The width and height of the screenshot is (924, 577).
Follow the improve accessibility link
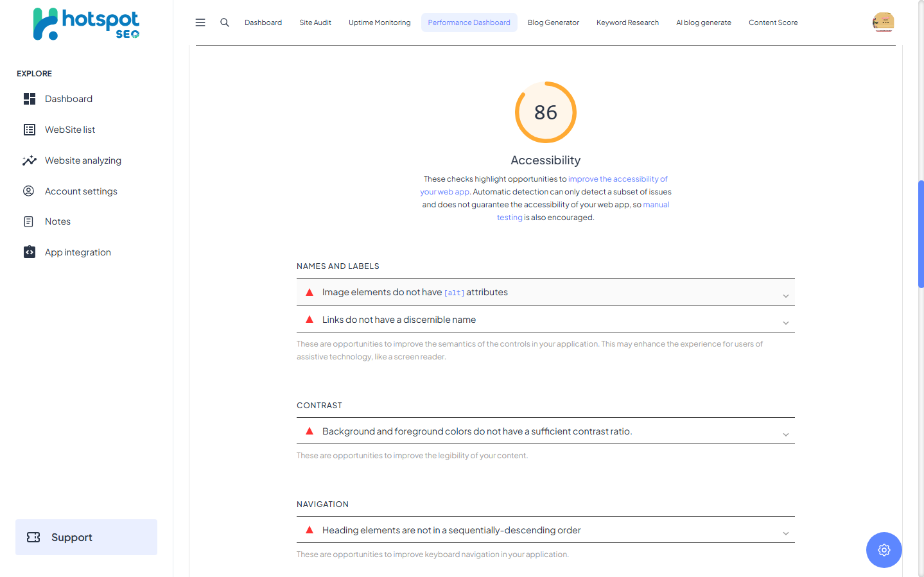coord(617,179)
